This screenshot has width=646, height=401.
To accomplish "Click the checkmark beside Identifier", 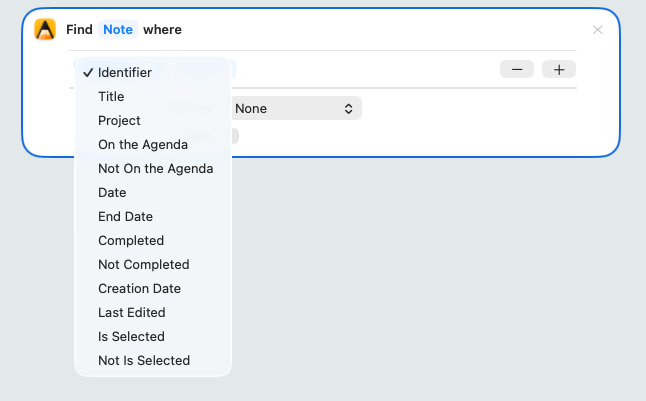I will point(88,72).
